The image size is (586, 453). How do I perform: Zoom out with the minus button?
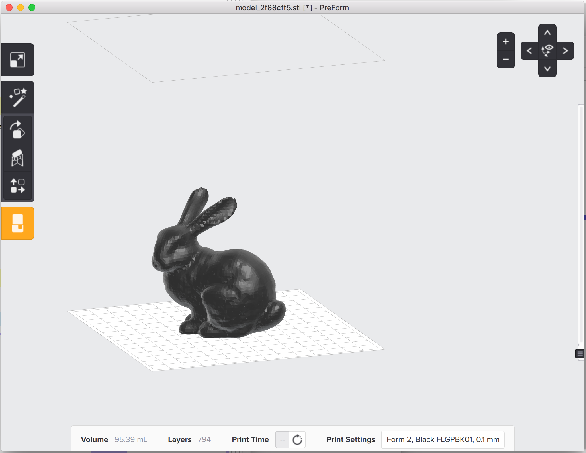point(506,59)
